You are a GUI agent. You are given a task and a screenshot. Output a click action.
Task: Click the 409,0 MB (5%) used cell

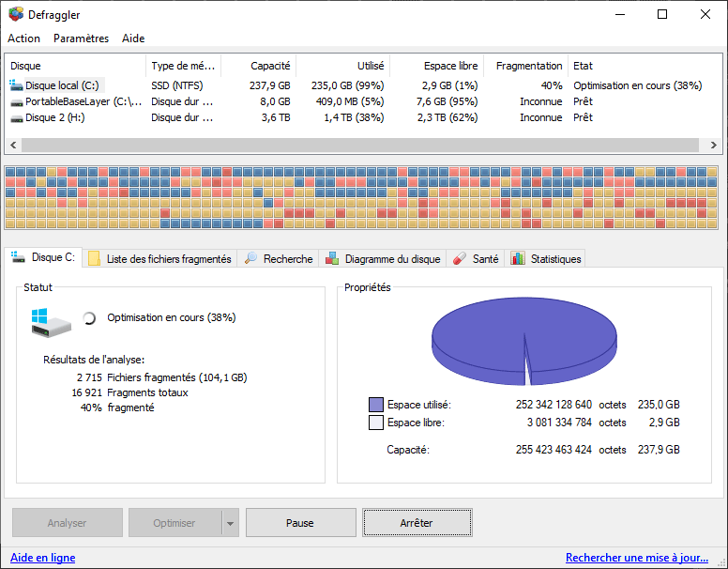pyautogui.click(x=350, y=101)
